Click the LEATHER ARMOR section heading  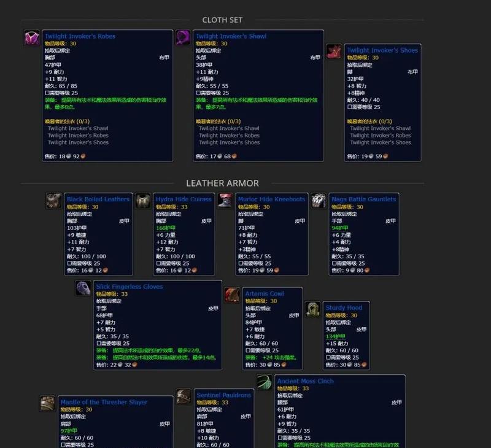coord(222,183)
